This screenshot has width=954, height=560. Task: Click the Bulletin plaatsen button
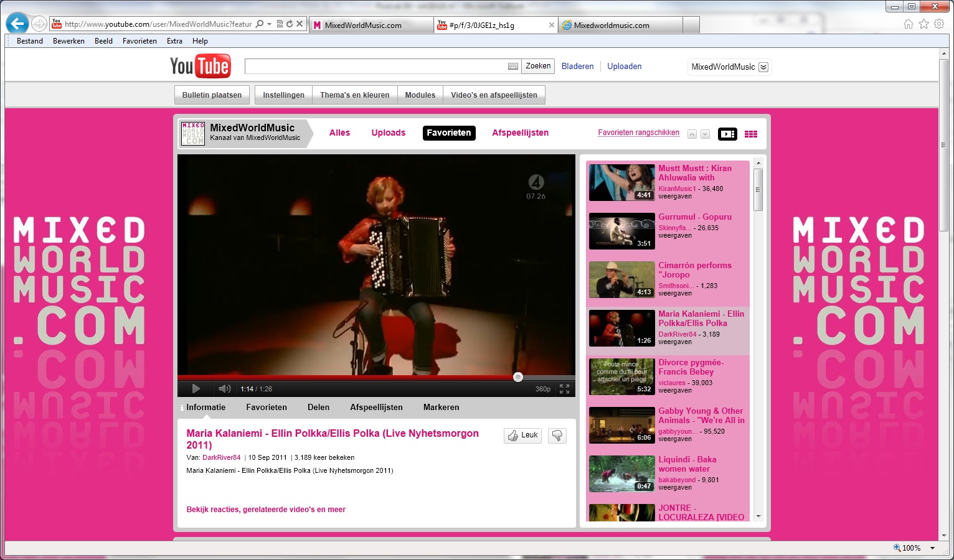tap(212, 95)
